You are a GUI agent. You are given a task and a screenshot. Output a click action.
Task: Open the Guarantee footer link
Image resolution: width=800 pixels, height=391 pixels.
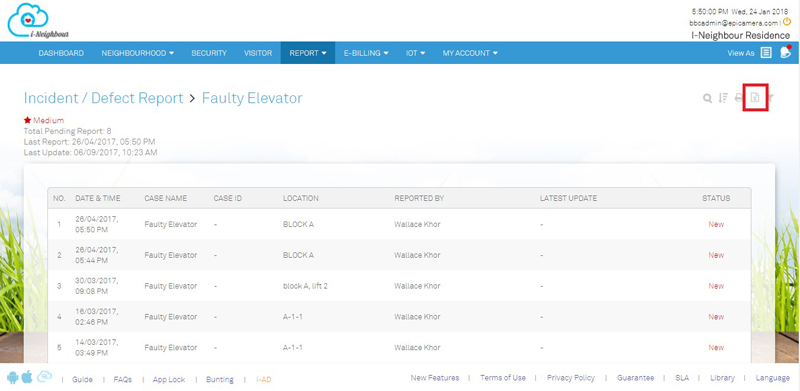[635, 378]
